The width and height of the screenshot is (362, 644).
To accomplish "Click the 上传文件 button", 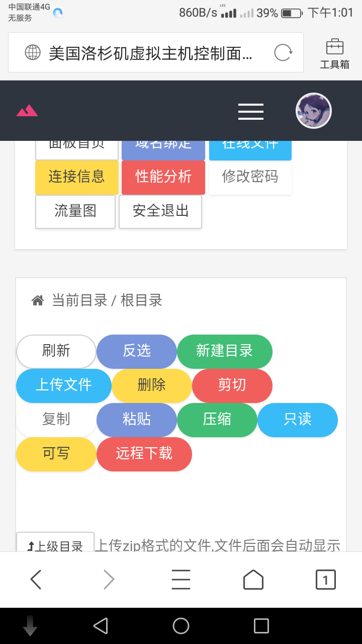I will pyautogui.click(x=64, y=385).
